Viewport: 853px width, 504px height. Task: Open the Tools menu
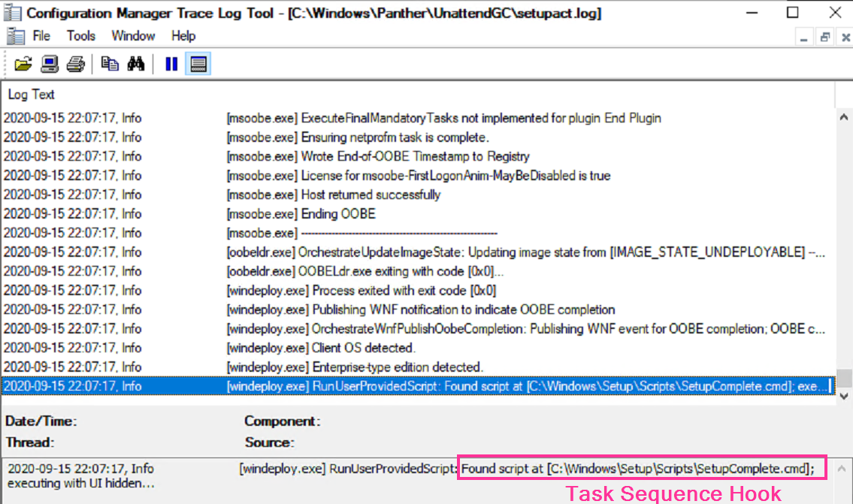[81, 36]
